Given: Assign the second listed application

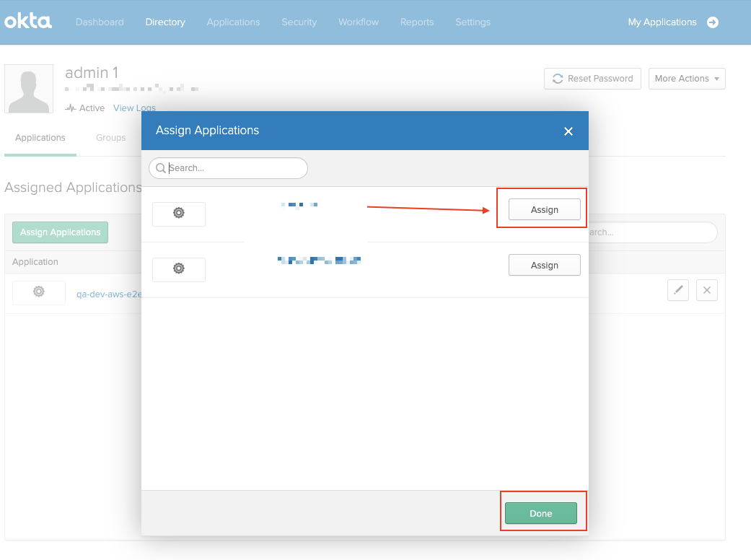Looking at the screenshot, I should 544,265.
